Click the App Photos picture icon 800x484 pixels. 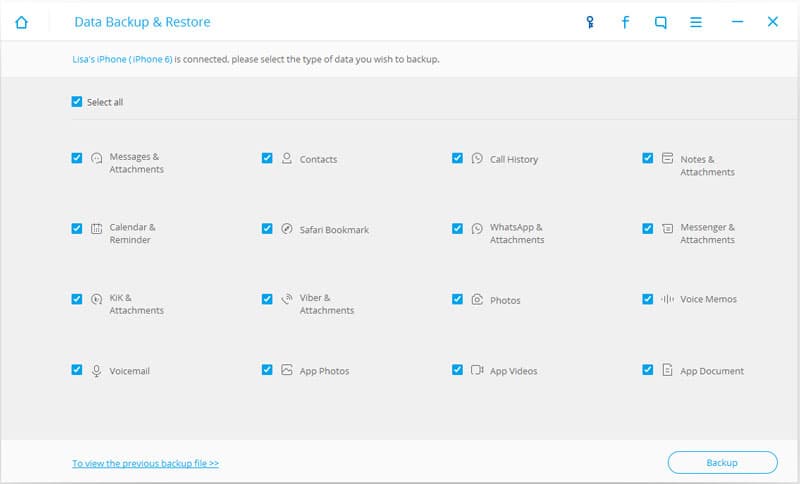(287, 370)
